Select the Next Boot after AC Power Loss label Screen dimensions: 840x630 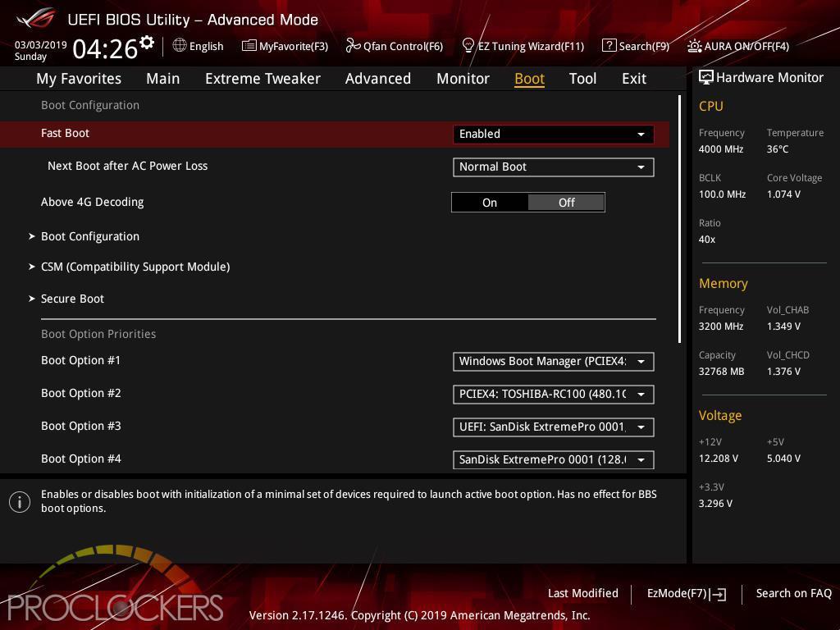coord(127,166)
